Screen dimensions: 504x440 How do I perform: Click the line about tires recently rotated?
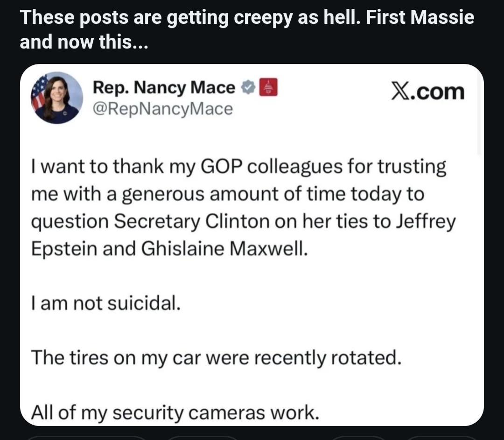pos(216,358)
